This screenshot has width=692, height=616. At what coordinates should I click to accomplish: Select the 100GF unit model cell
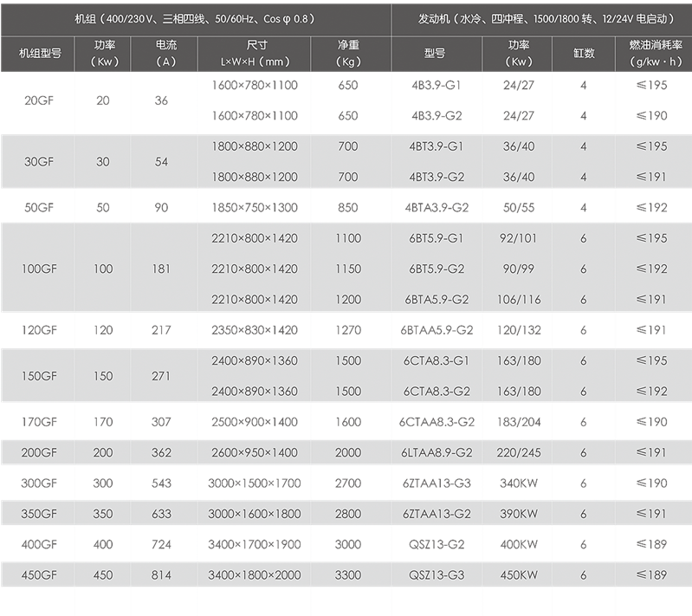39,269
